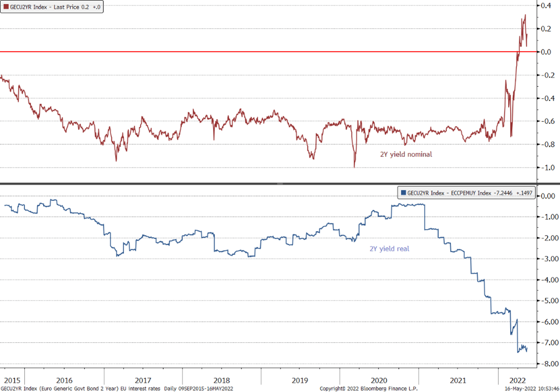Viewport: 560px width, 392px height.
Task: Click the 2021 year label on time axis
Action: point(458,380)
